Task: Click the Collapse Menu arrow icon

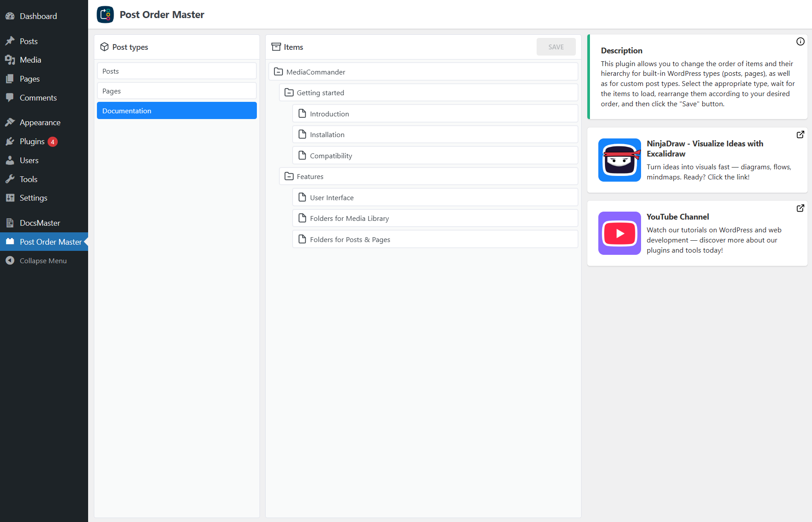Action: click(10, 261)
